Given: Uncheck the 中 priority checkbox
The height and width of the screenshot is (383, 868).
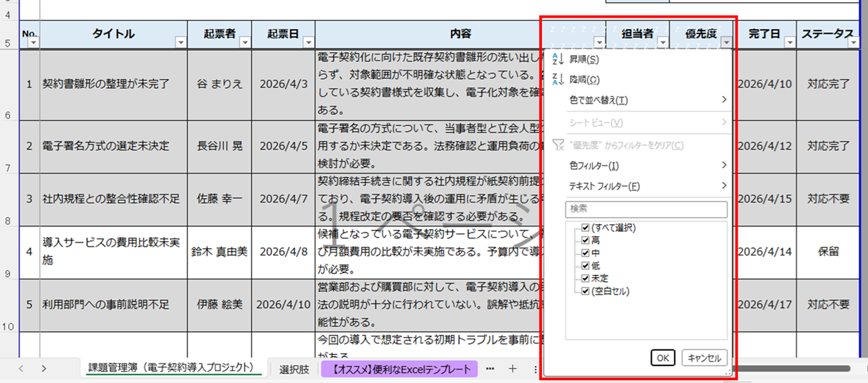Looking at the screenshot, I should tap(585, 253).
